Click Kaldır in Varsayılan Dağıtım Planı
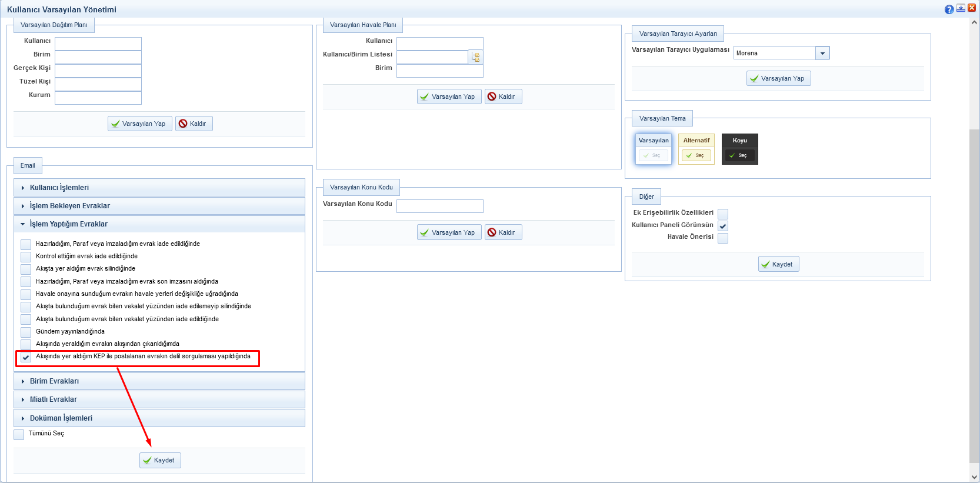The height and width of the screenshot is (483, 980). click(x=194, y=124)
